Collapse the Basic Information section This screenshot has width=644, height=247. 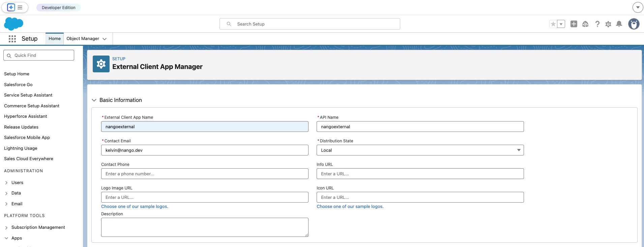[x=94, y=100]
